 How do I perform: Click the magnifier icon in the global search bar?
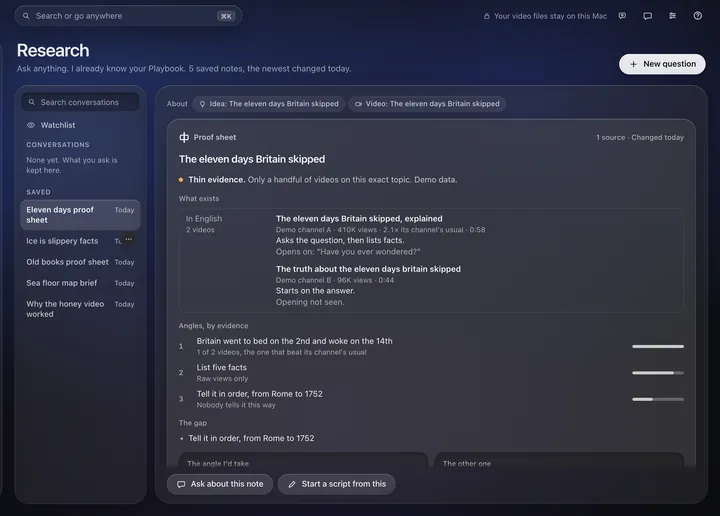click(26, 16)
